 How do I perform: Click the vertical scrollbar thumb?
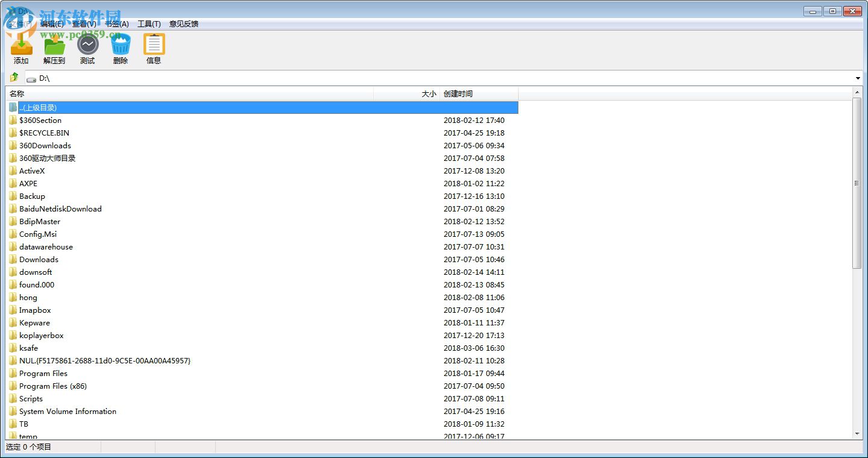pyautogui.click(x=857, y=183)
